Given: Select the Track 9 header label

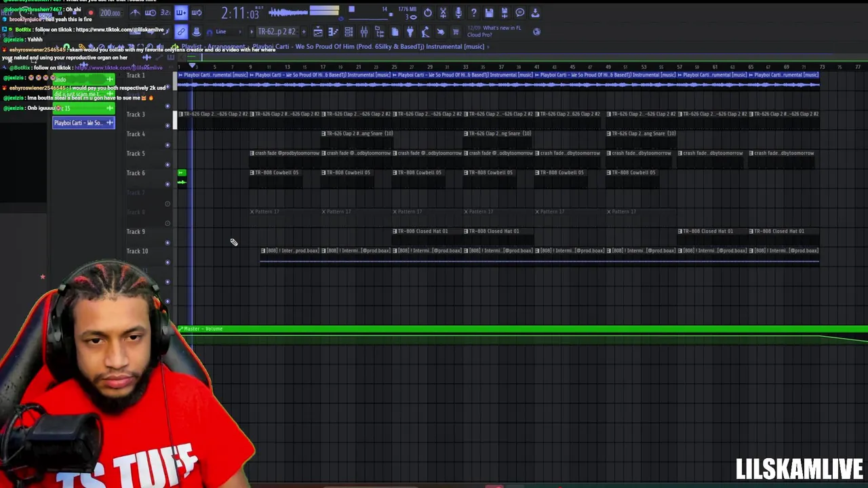Looking at the screenshot, I should (x=136, y=232).
